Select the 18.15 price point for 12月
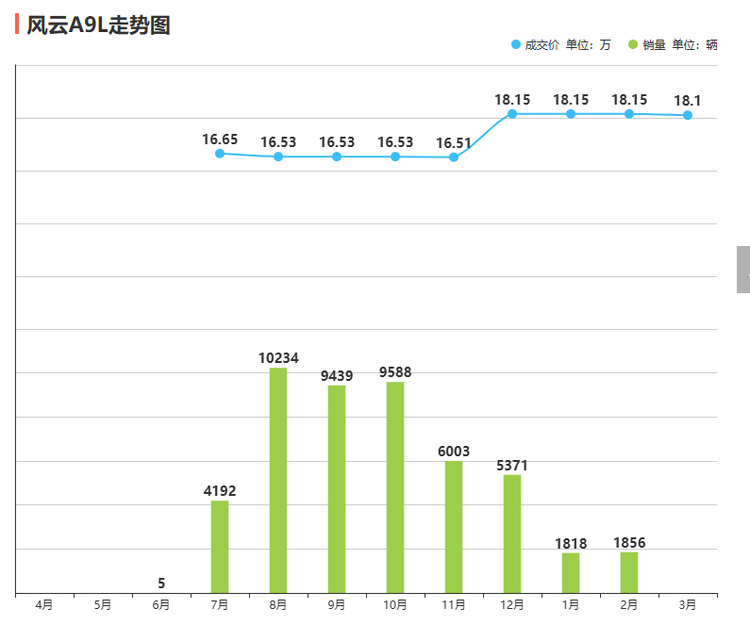Screen dimensions: 750x625 point(512,114)
